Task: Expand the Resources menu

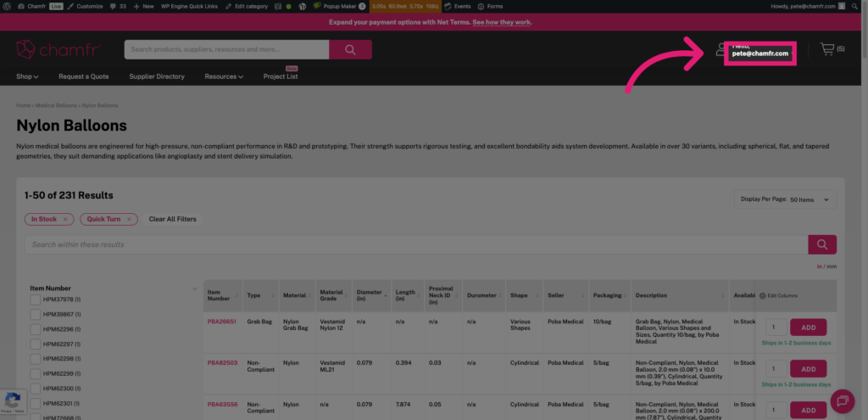Action: point(224,76)
